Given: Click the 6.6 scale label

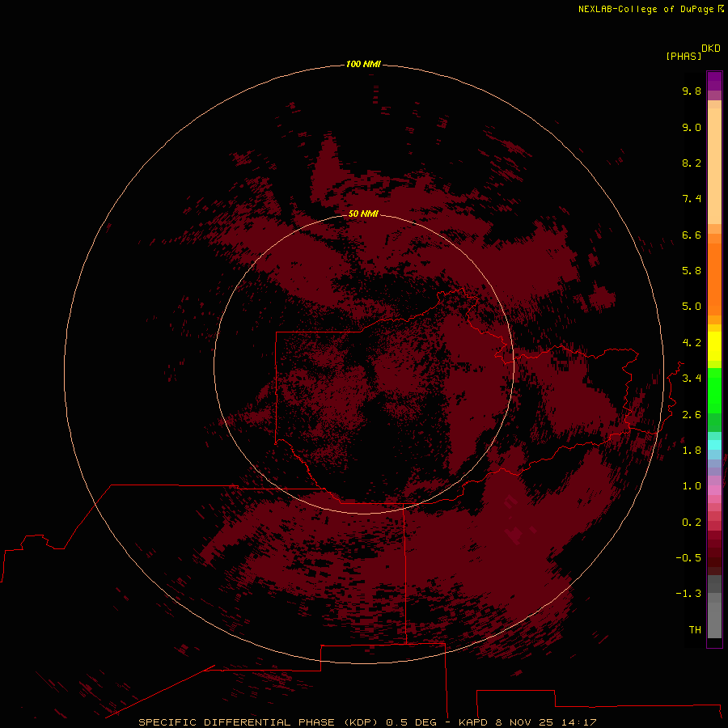Looking at the screenshot, I should point(692,235).
